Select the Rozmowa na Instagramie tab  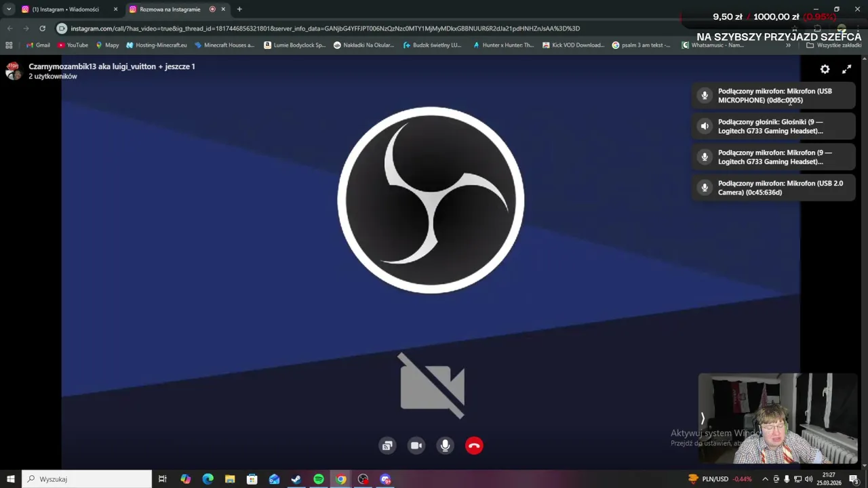point(170,9)
